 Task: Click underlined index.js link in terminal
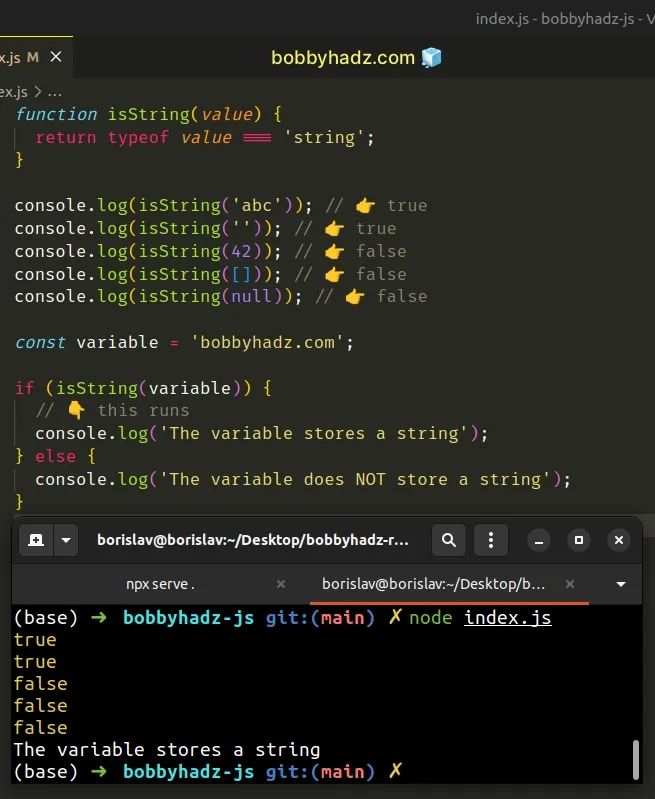508,618
